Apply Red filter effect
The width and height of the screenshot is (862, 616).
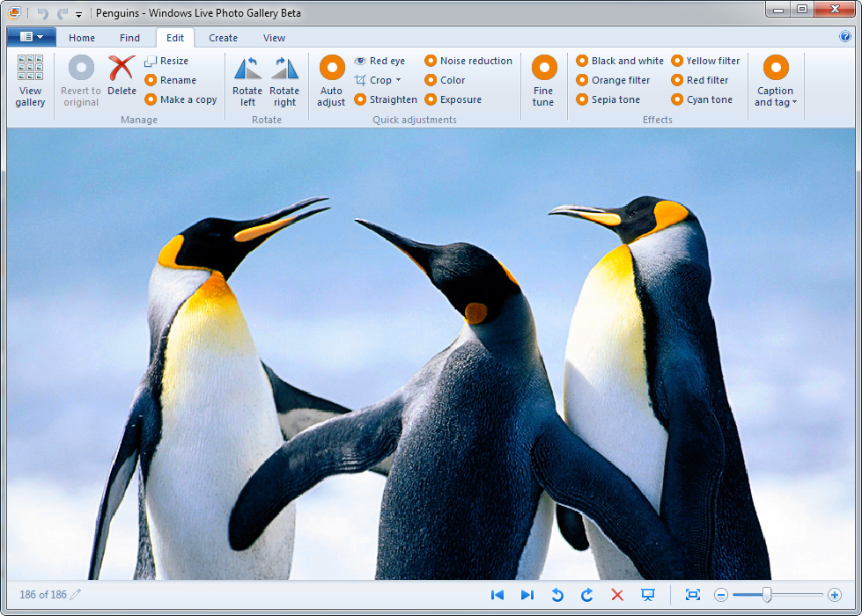[x=700, y=80]
